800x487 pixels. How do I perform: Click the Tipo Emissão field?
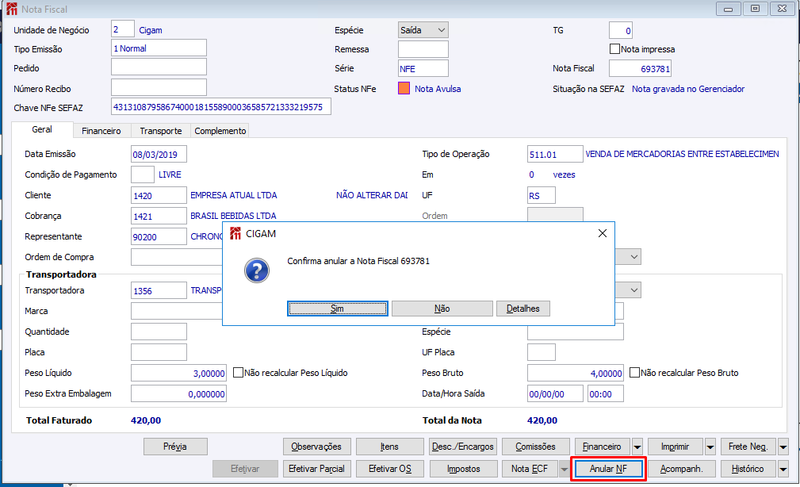click(159, 48)
